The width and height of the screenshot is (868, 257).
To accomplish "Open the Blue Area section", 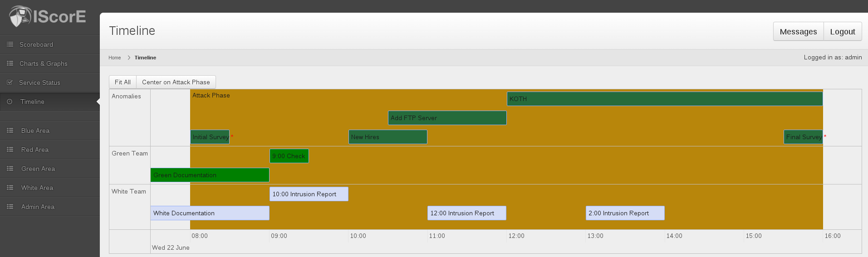I will click(x=50, y=131).
